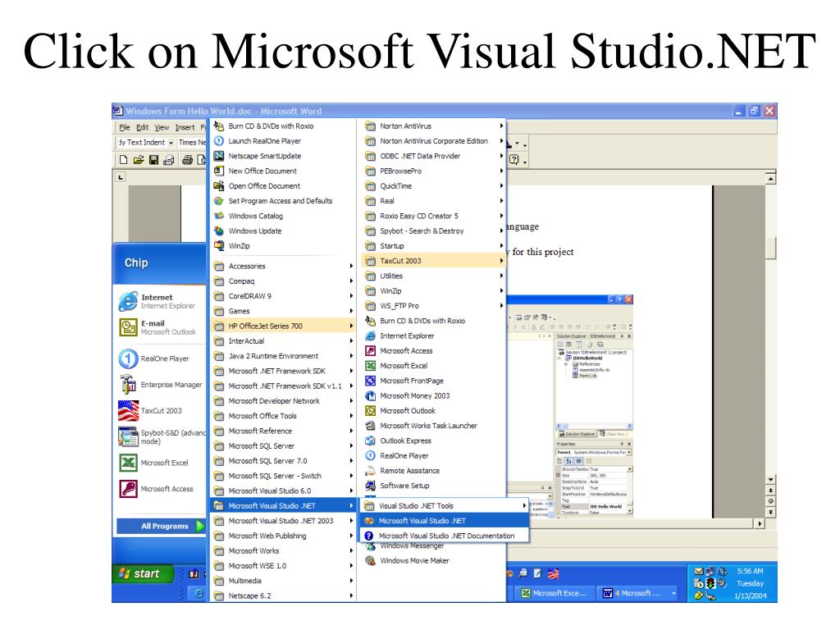Open Visual Studio .NET Tools folder

coord(444,505)
